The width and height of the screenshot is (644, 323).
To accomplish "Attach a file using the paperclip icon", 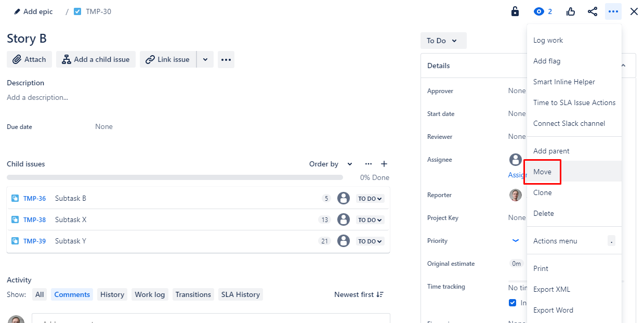I will pos(17,59).
